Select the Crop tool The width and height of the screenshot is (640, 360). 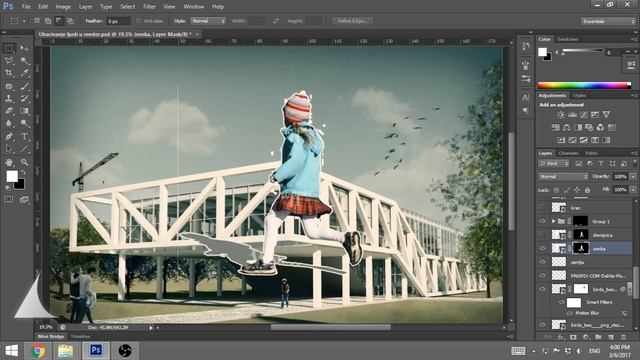coord(9,73)
